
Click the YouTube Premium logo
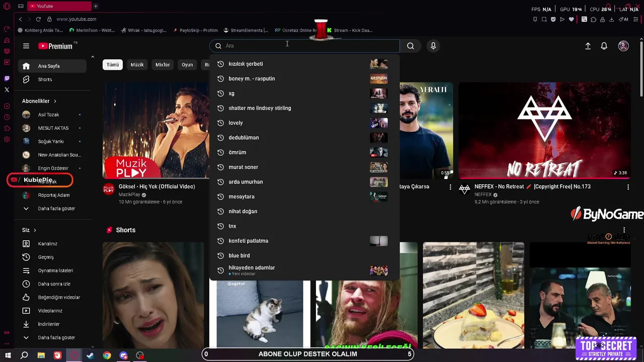point(55,46)
